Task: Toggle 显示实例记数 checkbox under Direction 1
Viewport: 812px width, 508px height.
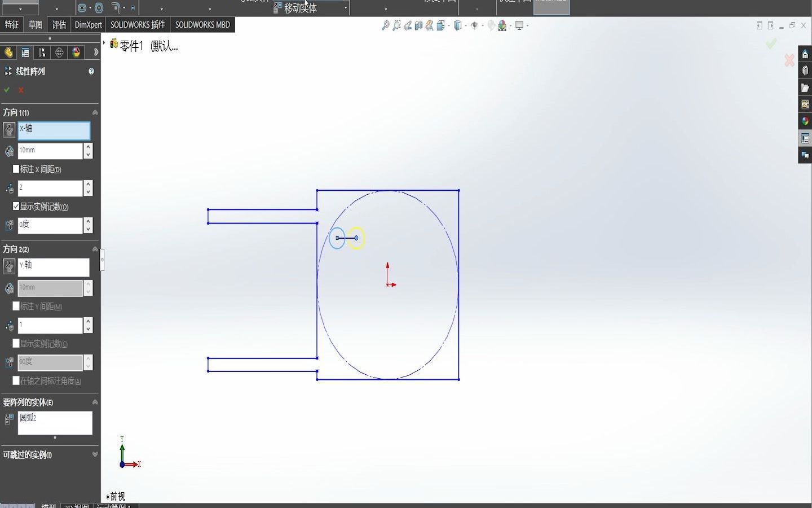Action: click(x=16, y=206)
